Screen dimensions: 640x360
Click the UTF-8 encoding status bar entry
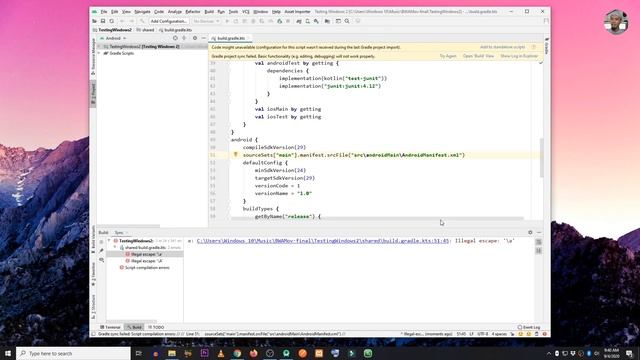(x=482, y=334)
